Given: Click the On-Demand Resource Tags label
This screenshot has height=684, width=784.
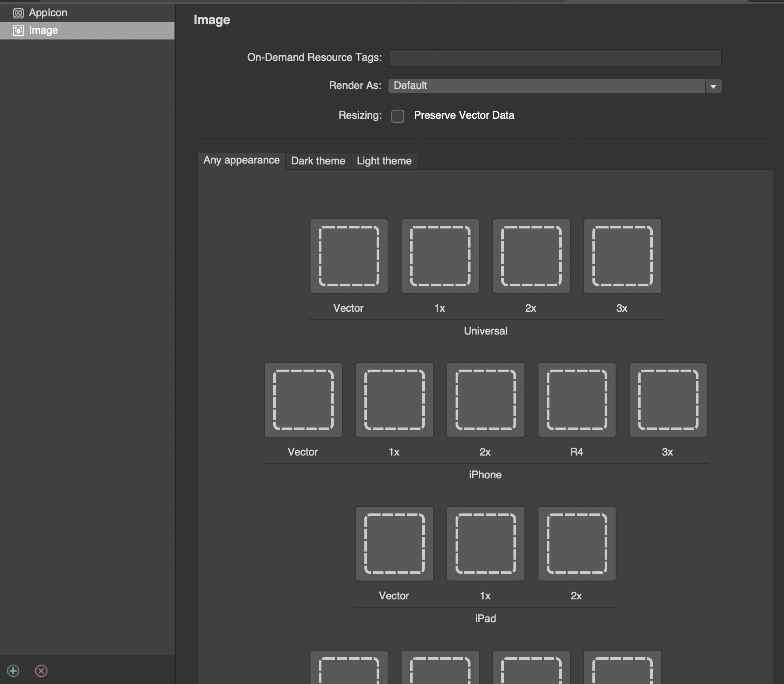Looking at the screenshot, I should tap(314, 57).
